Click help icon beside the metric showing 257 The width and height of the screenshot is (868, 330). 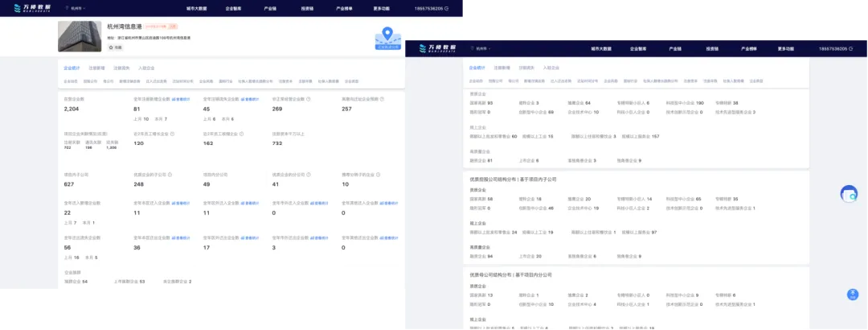point(382,99)
